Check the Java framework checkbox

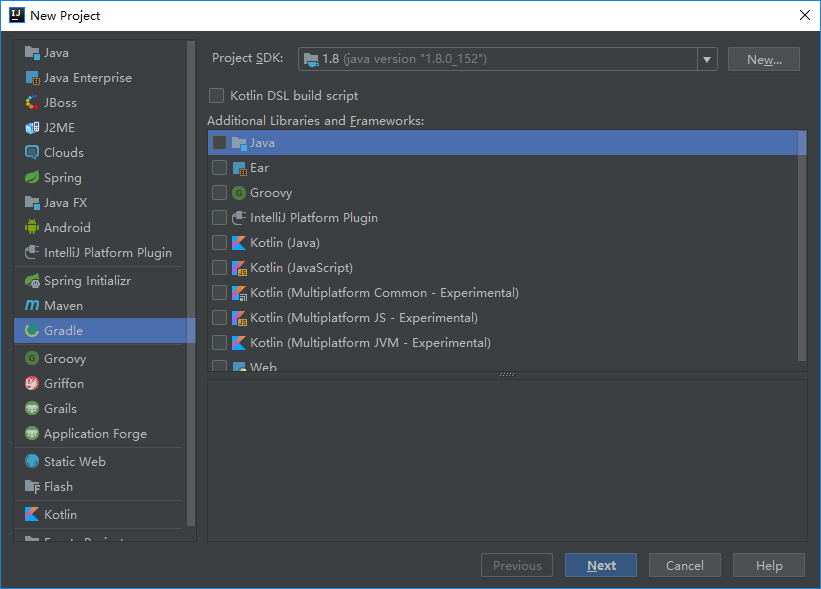(219, 143)
